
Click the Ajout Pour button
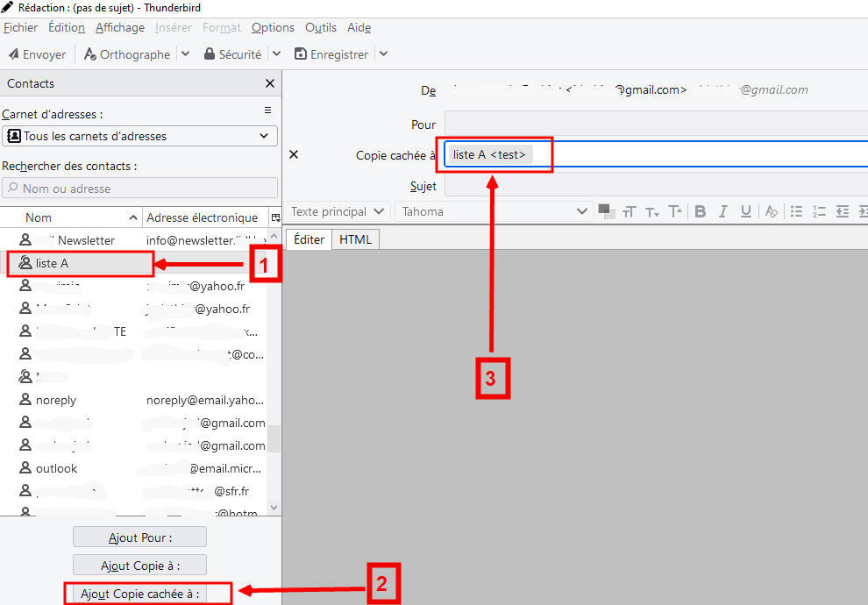tap(139, 537)
